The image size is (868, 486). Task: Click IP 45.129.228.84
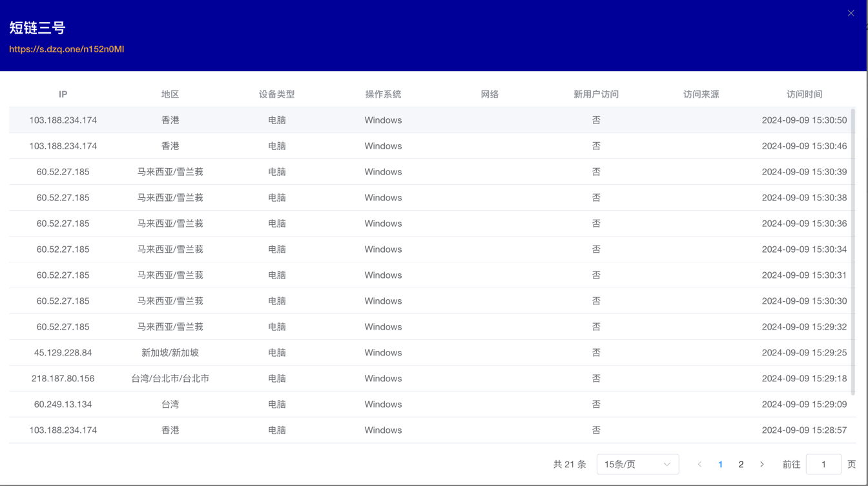click(x=63, y=353)
